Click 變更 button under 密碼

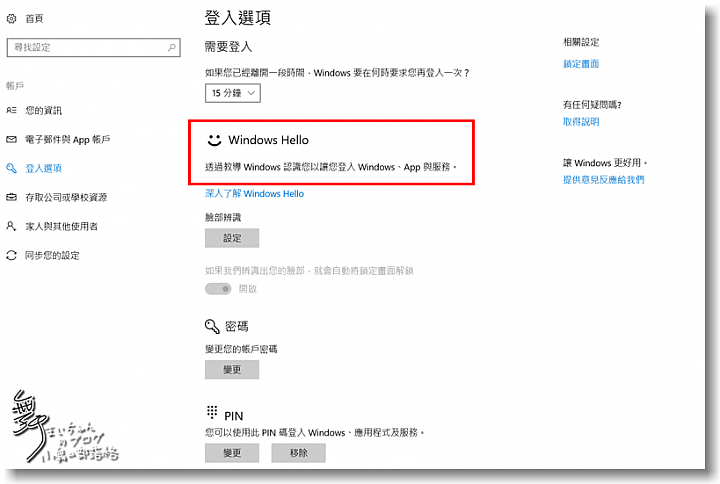click(x=232, y=369)
